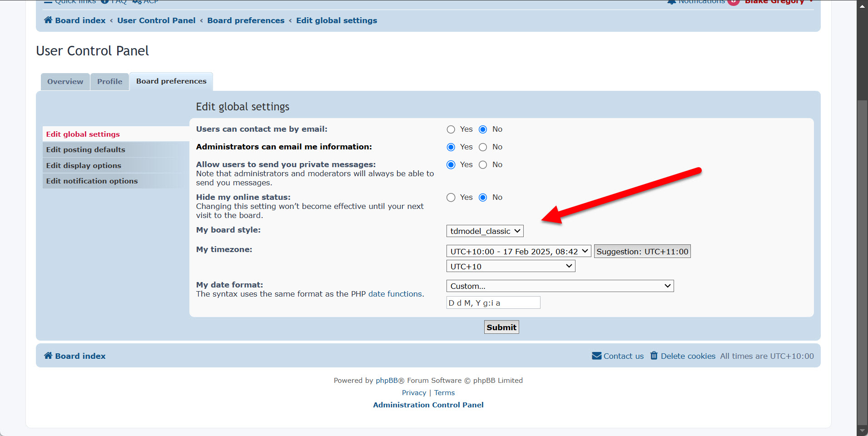Click the My date format: label
The height and width of the screenshot is (436, 868).
tap(229, 285)
